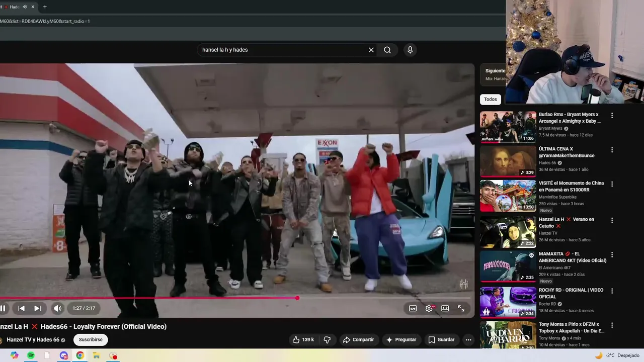Image resolution: width=644 pixels, height=362 pixels.
Task: Open options menu for ÚLTIMA CENA X
Action: 612,150
